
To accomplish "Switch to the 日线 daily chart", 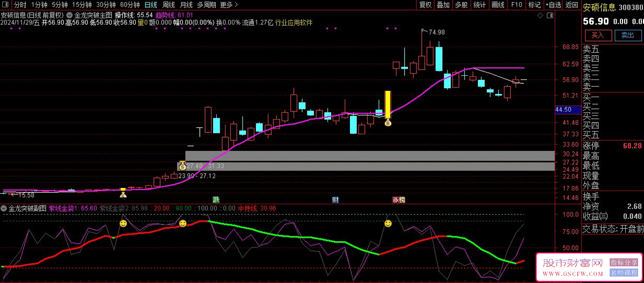I will (151, 5).
